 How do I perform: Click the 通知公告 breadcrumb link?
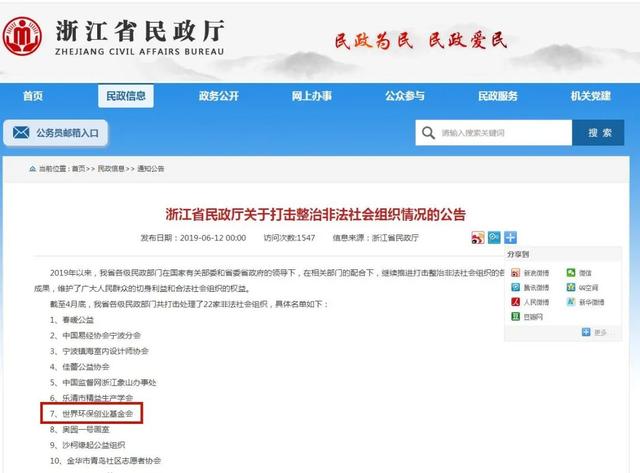[x=151, y=169]
